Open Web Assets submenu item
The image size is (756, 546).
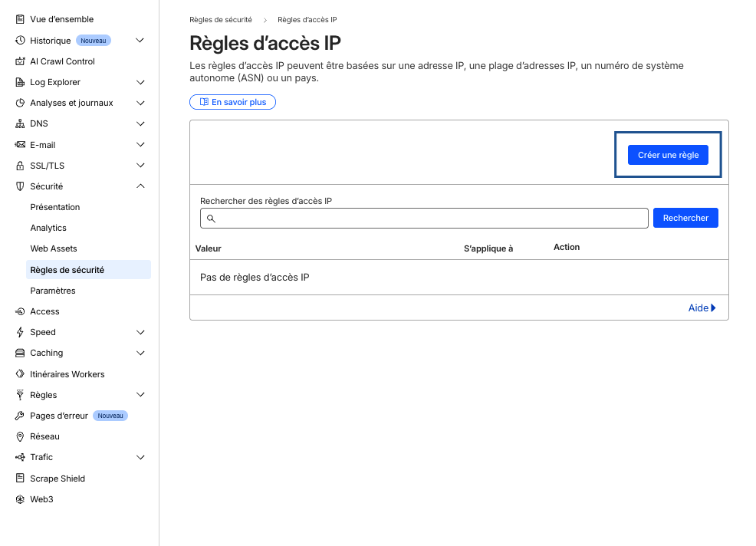[x=54, y=248]
